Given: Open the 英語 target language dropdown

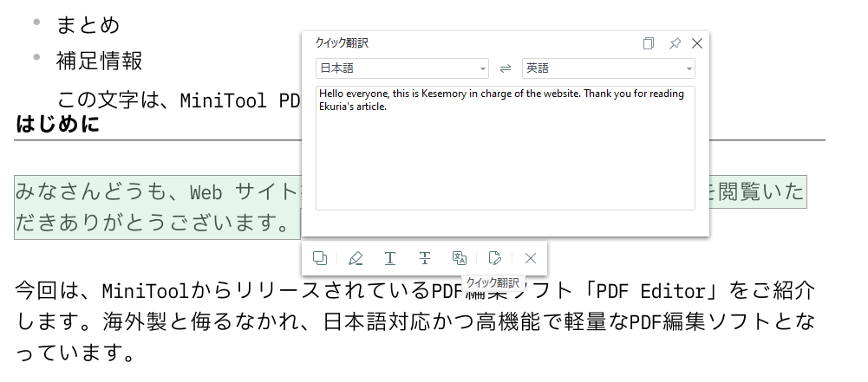Looking at the screenshot, I should point(608,68).
